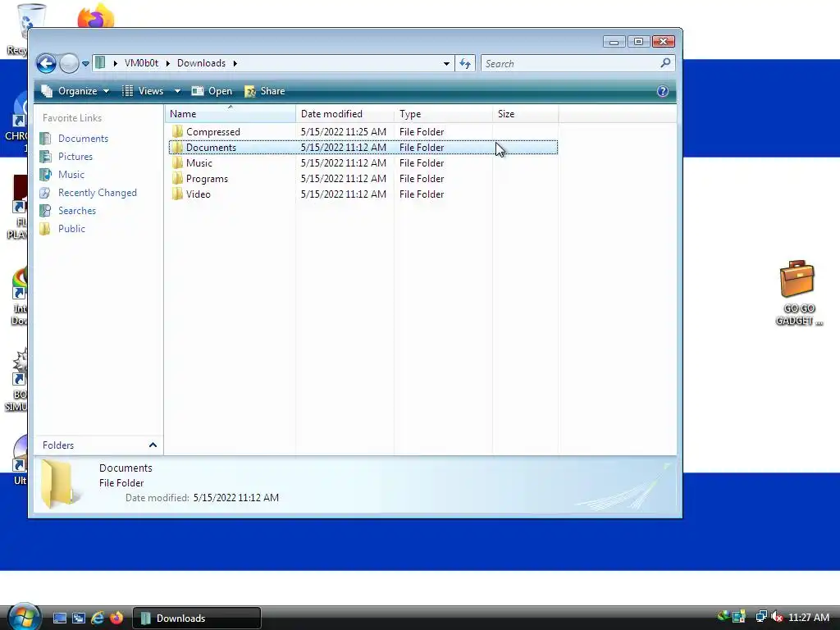Click the magnifier search icon

(x=665, y=62)
